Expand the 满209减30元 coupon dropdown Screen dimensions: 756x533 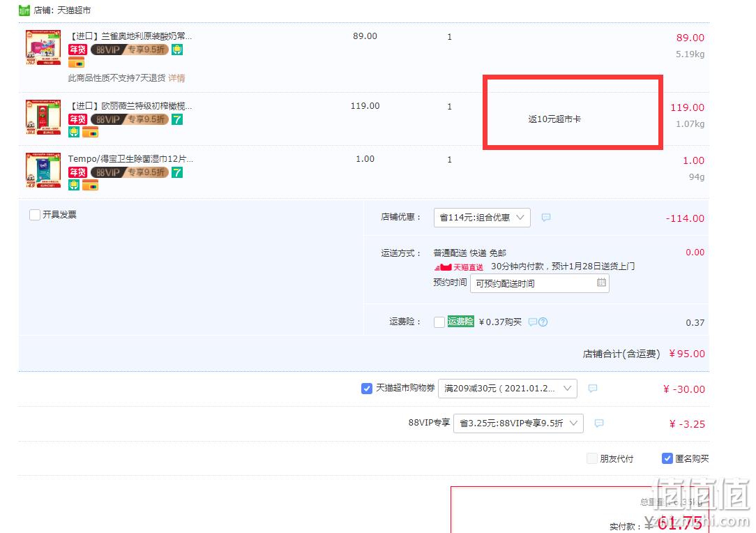[x=507, y=389]
